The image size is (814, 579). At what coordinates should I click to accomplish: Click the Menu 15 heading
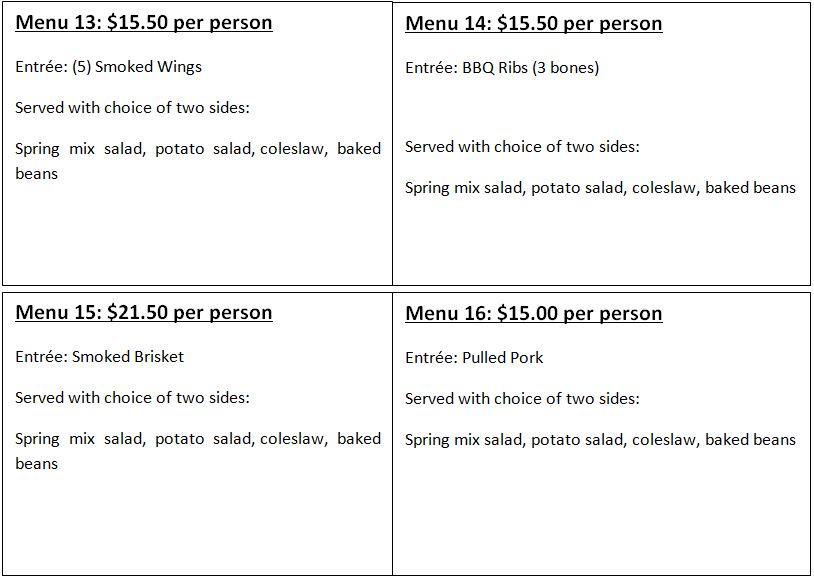tap(143, 313)
